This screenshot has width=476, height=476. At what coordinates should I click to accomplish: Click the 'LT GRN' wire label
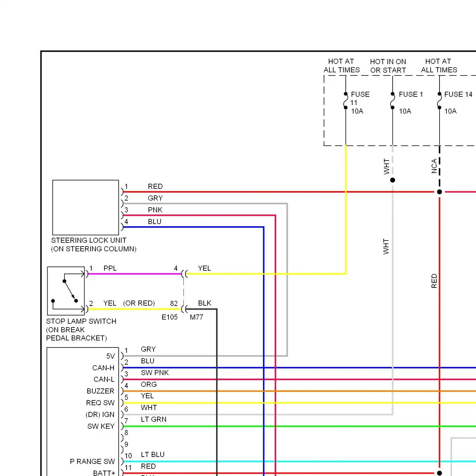click(x=154, y=419)
